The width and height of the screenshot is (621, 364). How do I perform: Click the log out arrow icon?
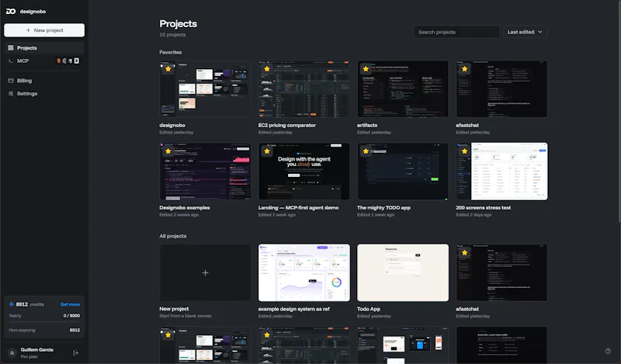point(75,352)
